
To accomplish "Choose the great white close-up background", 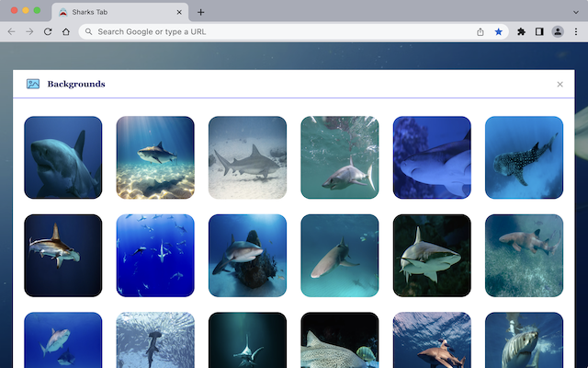I will point(63,157).
